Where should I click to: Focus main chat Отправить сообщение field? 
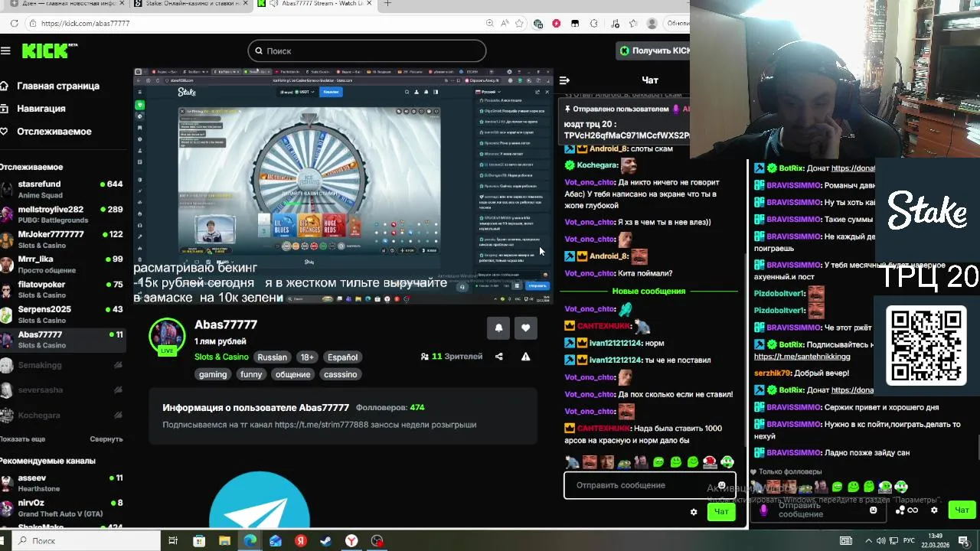click(x=649, y=485)
